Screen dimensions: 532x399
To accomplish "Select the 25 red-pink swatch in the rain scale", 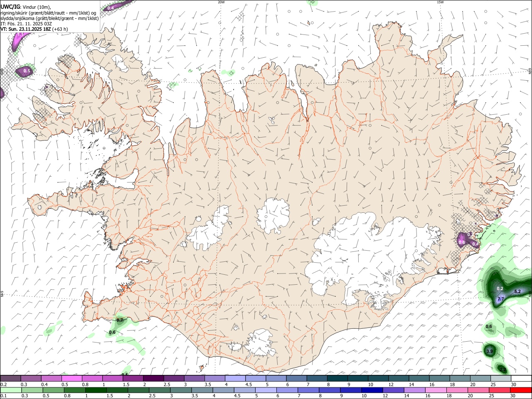I will click(x=500, y=390).
